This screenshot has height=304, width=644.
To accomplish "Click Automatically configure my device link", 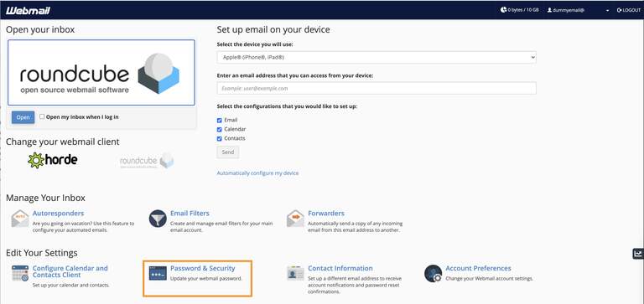I will pos(257,173).
